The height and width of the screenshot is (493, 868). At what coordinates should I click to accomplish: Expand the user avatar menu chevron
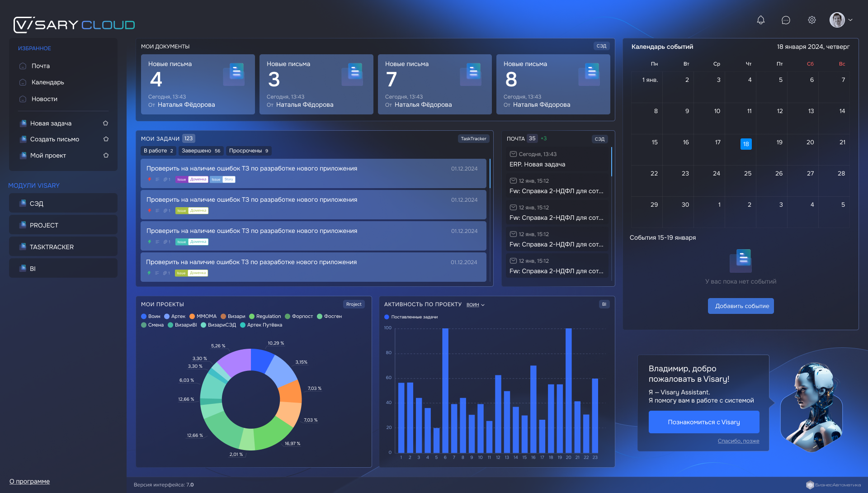point(850,20)
